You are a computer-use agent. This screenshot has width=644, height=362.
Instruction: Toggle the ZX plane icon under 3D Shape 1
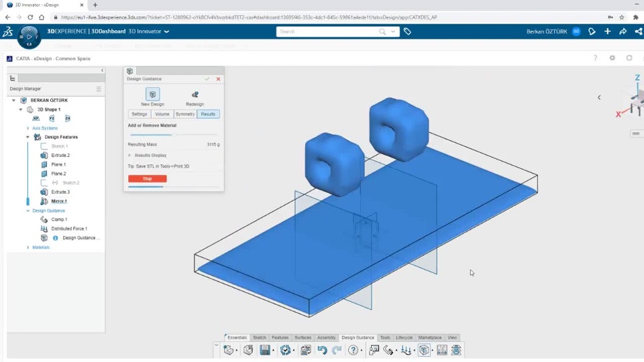pyautogui.click(x=68, y=119)
